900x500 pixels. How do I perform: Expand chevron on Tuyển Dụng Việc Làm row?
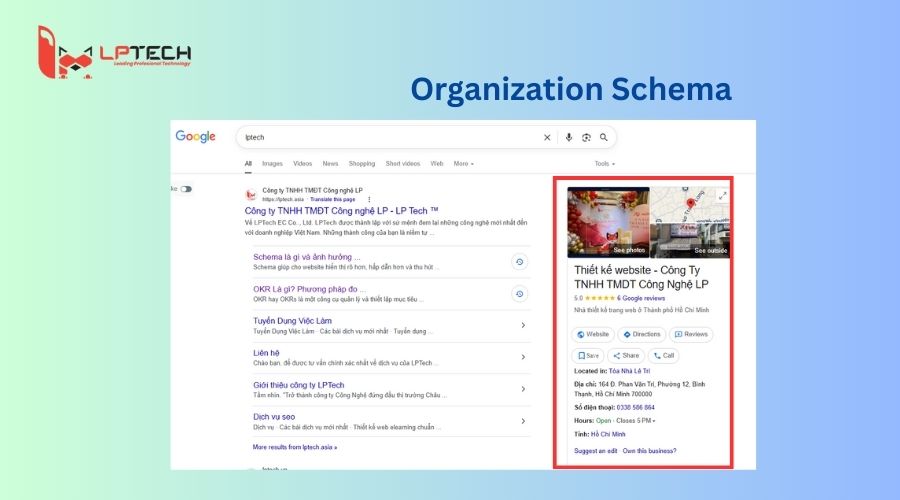pos(523,325)
